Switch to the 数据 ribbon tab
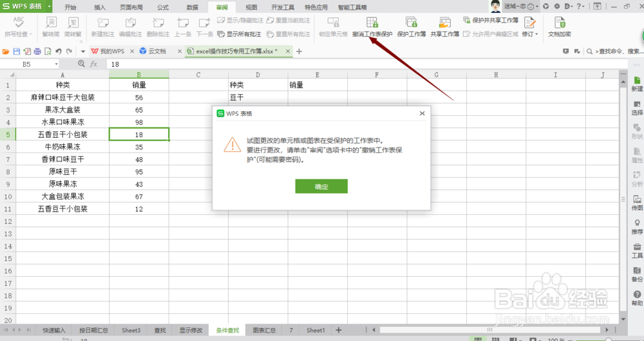Image resolution: width=644 pixels, height=341 pixels. coord(192,7)
